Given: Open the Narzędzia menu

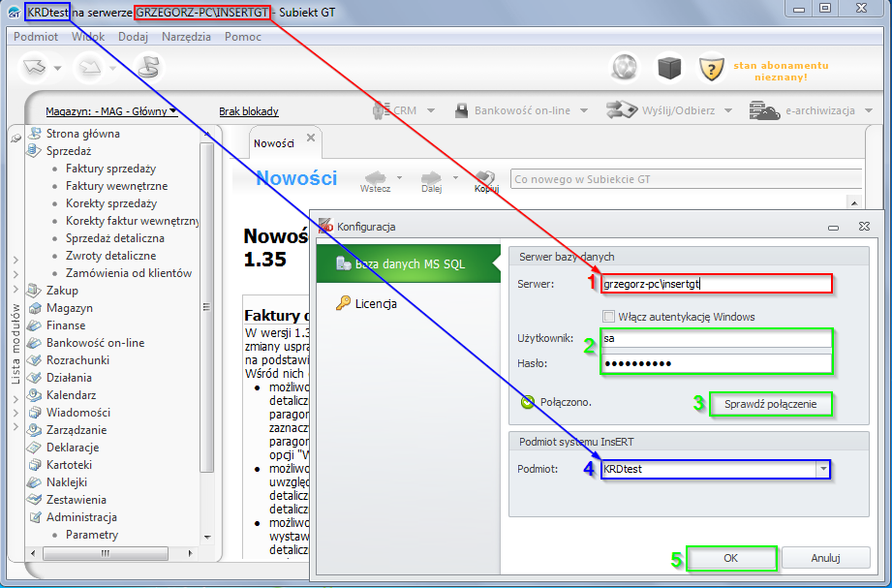Looking at the screenshot, I should tap(186, 37).
